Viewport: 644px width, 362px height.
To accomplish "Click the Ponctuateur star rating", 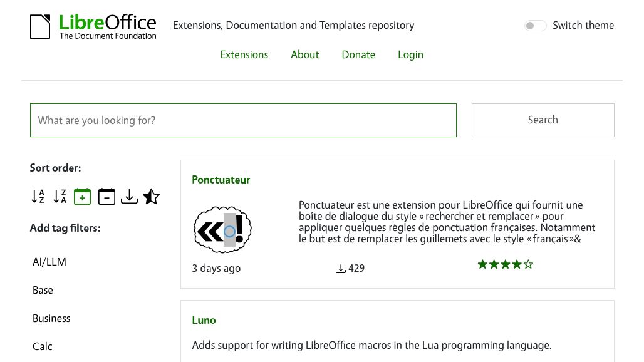I will point(505,264).
